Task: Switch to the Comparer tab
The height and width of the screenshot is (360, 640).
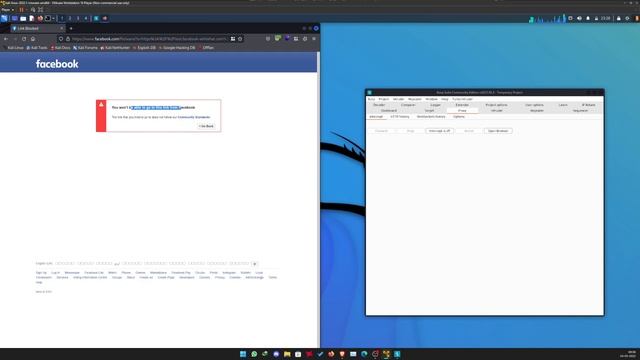Action: click(x=408, y=105)
